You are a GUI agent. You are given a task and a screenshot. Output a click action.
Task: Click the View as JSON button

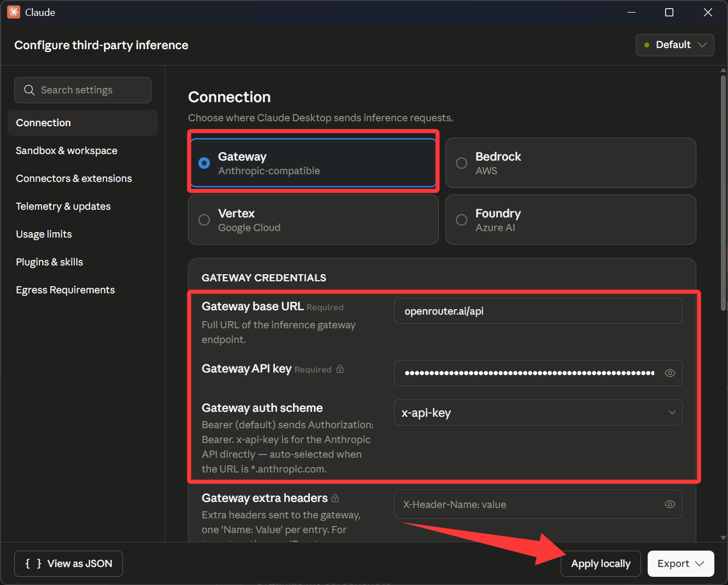tap(68, 564)
